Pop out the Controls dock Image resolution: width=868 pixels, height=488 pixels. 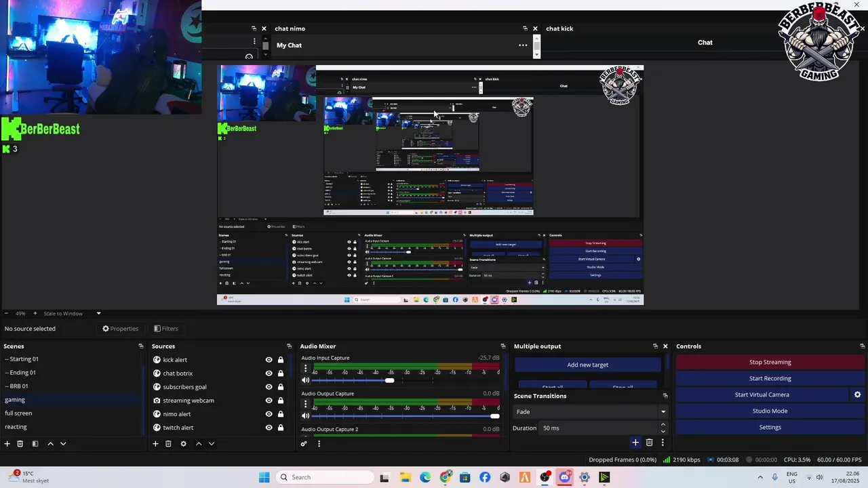(x=862, y=346)
